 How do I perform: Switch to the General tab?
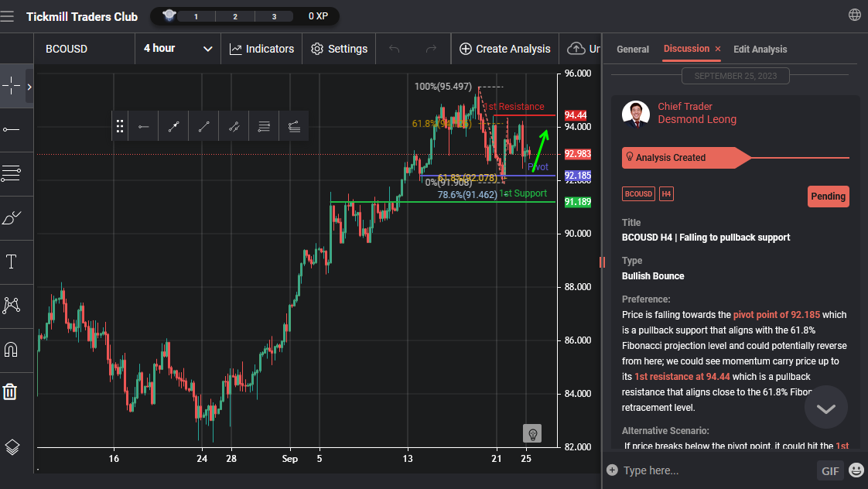tap(633, 50)
